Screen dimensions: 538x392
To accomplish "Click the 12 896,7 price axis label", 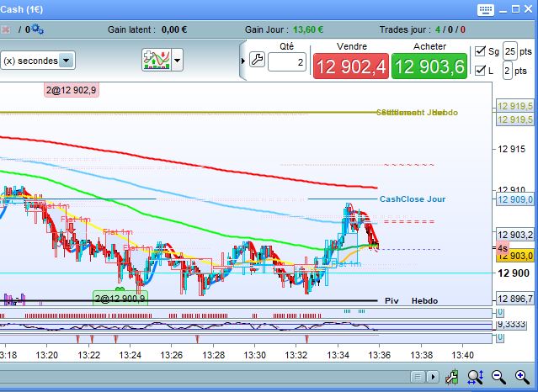I will (x=515, y=299).
